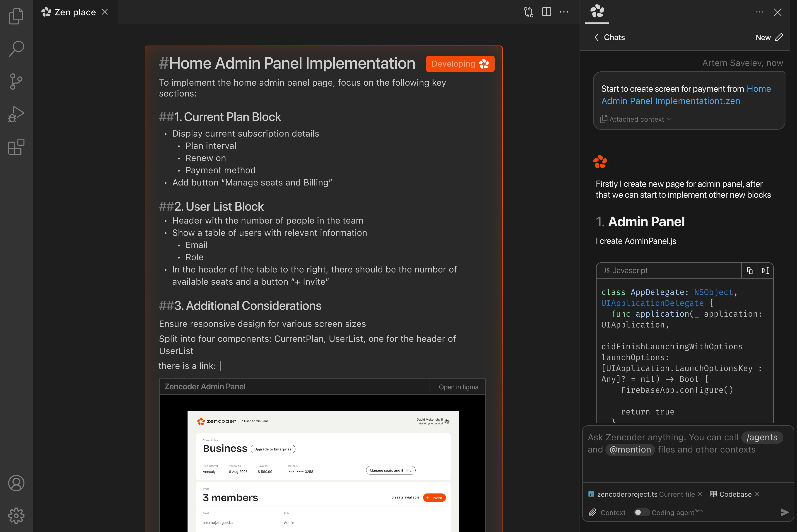Image resolution: width=797 pixels, height=532 pixels.
Task: Click Upgrade to Enterprise in the preview
Action: (x=273, y=449)
